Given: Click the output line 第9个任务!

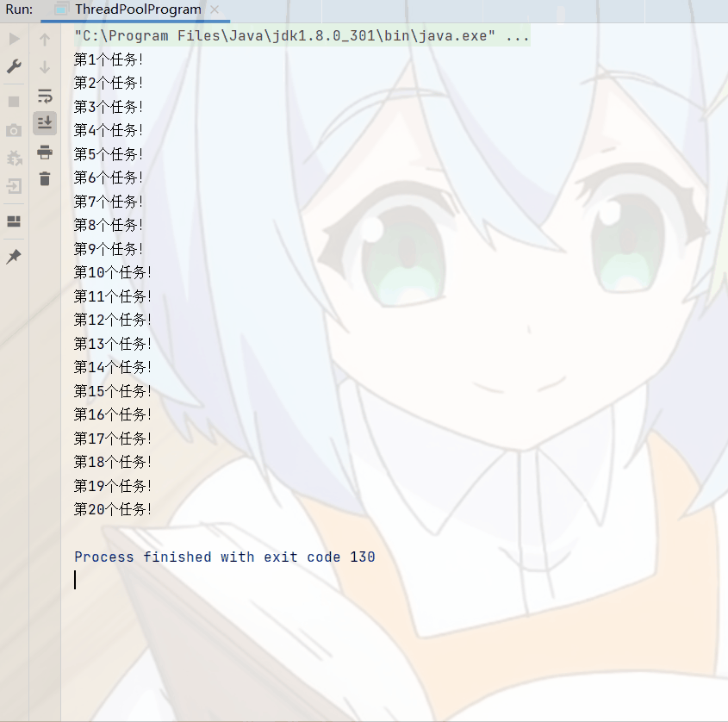Looking at the screenshot, I should pyautogui.click(x=109, y=249).
